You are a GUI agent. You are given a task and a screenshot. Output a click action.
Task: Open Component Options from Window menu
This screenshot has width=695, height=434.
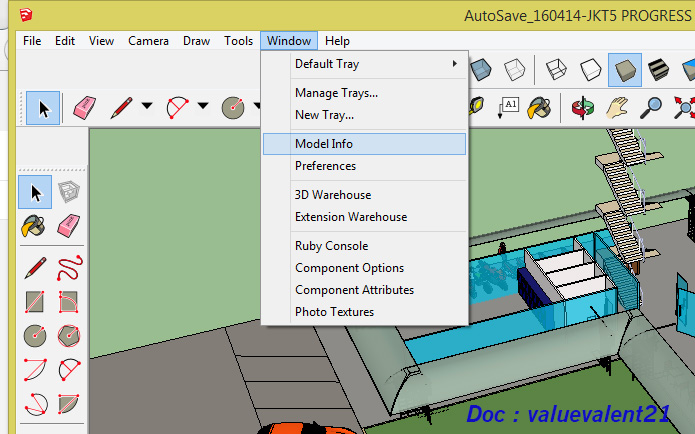pyautogui.click(x=364, y=268)
